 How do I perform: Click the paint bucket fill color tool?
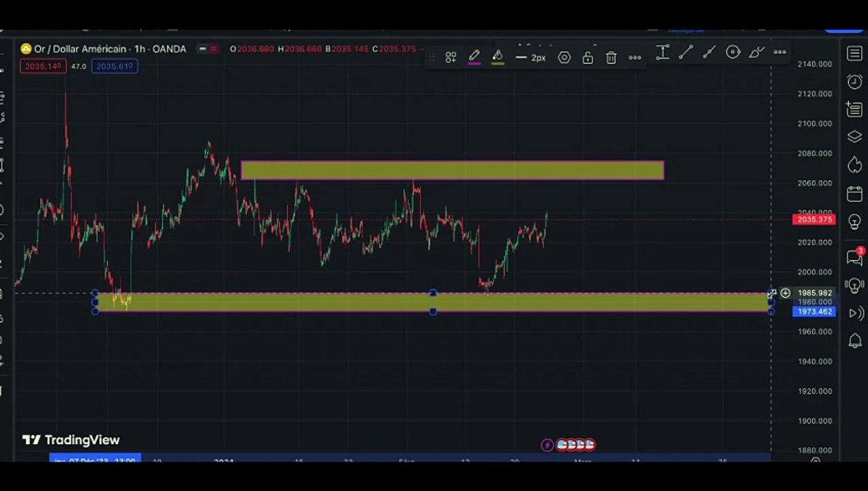click(497, 57)
